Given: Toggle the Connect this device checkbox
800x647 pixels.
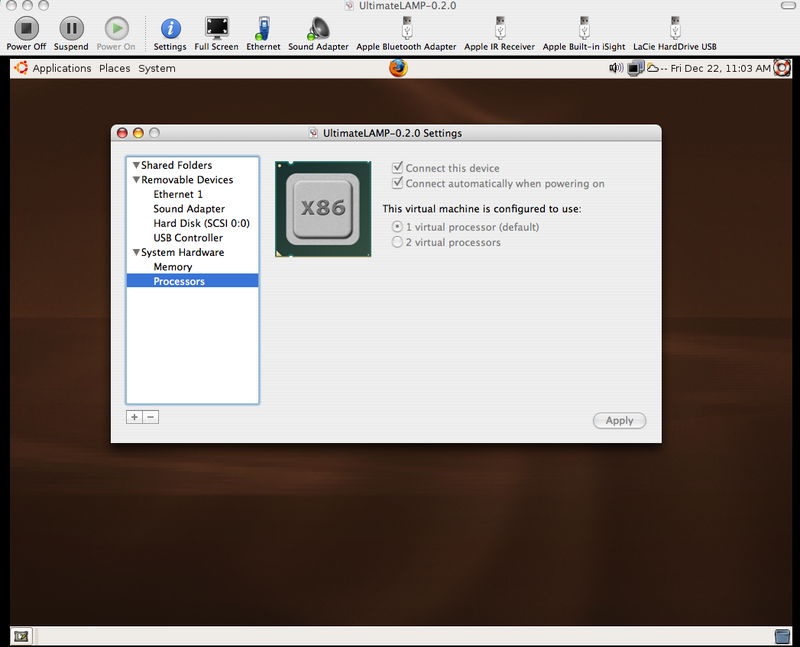Looking at the screenshot, I should click(x=397, y=167).
